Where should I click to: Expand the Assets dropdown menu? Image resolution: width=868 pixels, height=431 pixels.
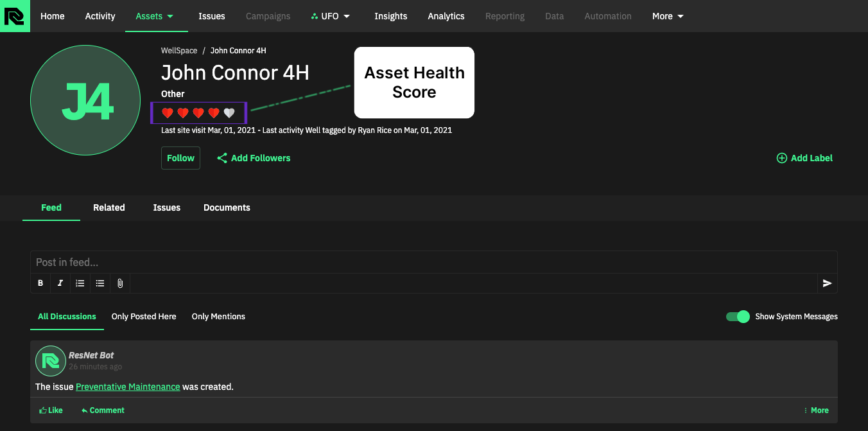tap(155, 16)
